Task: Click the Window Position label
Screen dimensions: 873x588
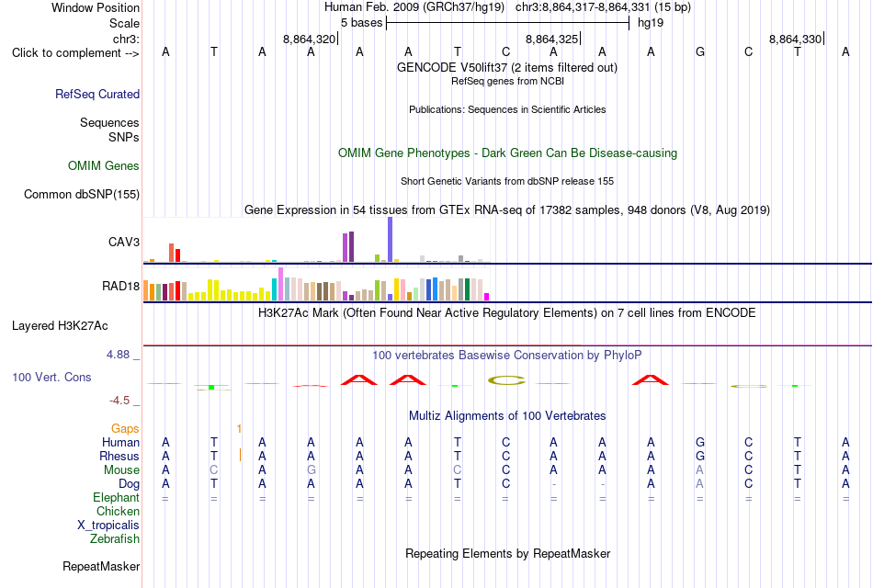Action: tap(96, 7)
